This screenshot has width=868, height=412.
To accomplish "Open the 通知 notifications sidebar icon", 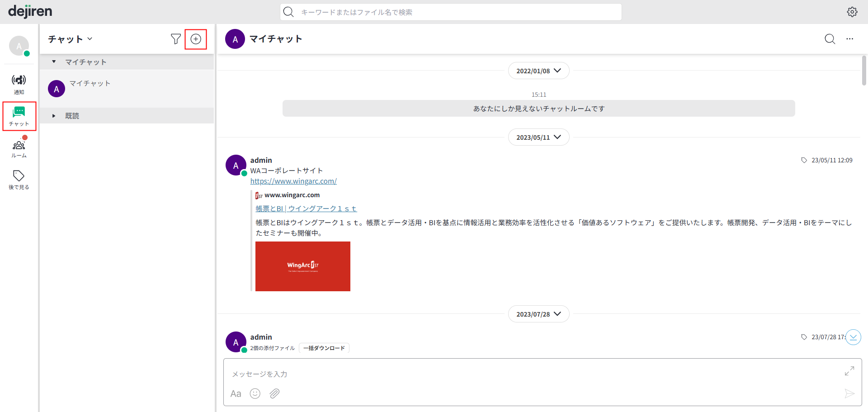I will pos(19,84).
